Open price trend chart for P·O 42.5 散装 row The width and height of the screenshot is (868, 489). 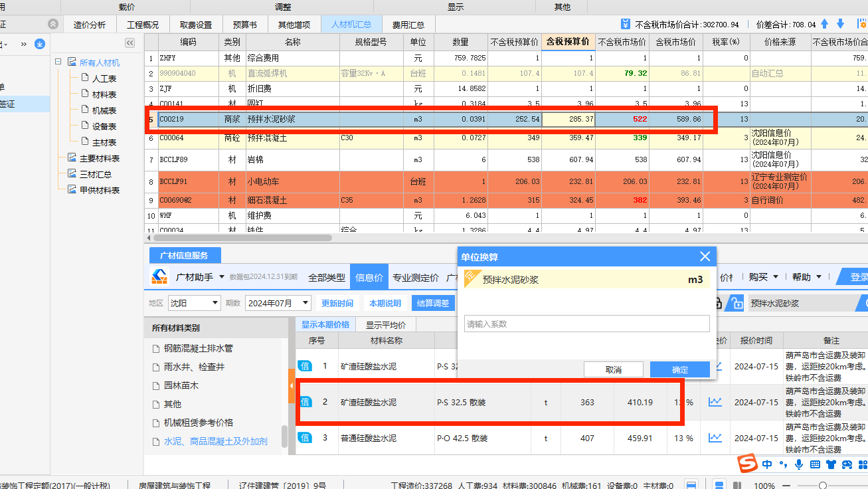pos(715,438)
